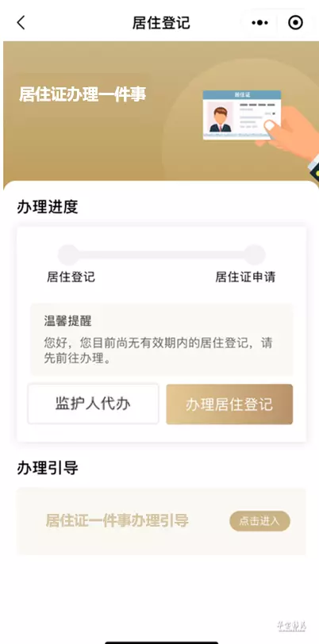Tap the portrait photo on the ID card
Screen dimensions: 319x644
[221, 117]
